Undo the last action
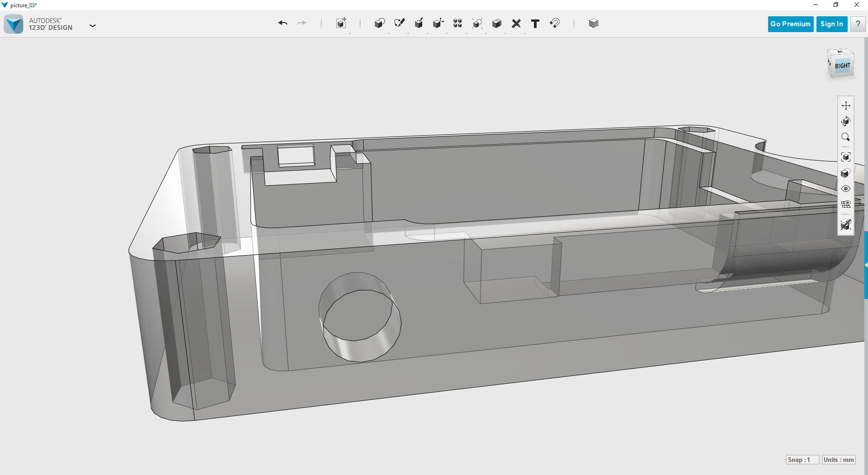This screenshot has width=868, height=475. [x=283, y=23]
